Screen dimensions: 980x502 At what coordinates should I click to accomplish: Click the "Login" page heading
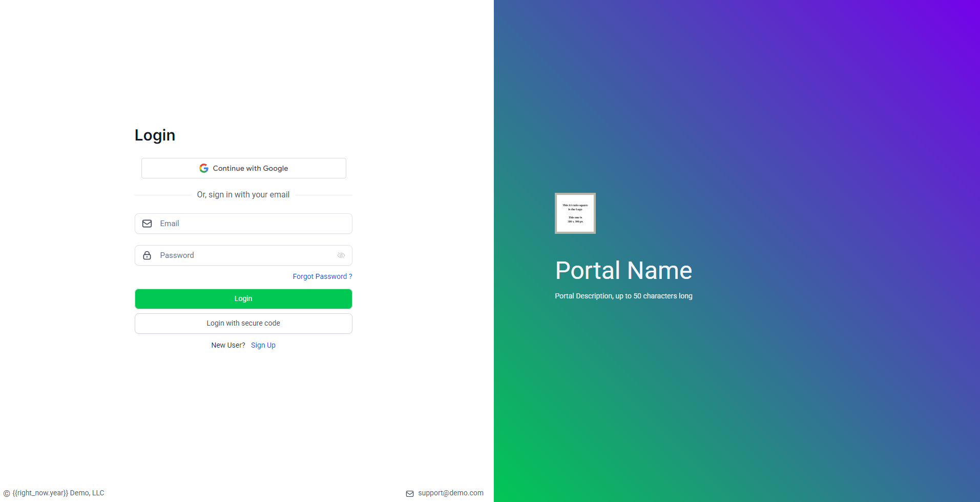[155, 135]
